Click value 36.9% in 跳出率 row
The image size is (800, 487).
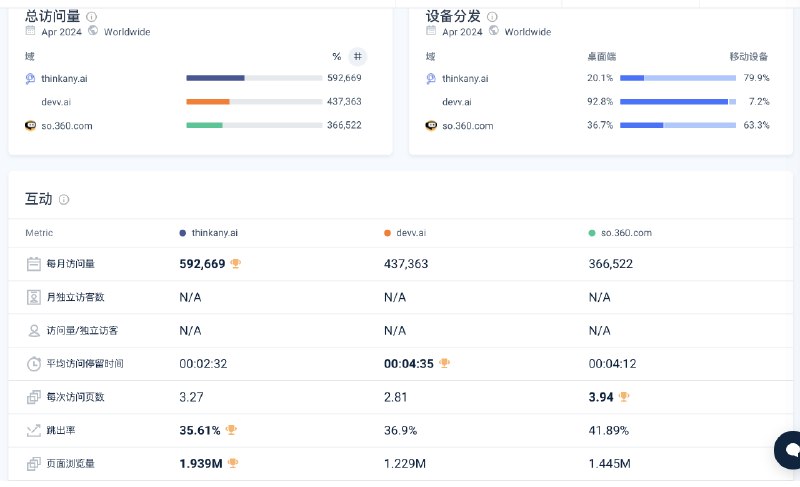[x=401, y=431]
